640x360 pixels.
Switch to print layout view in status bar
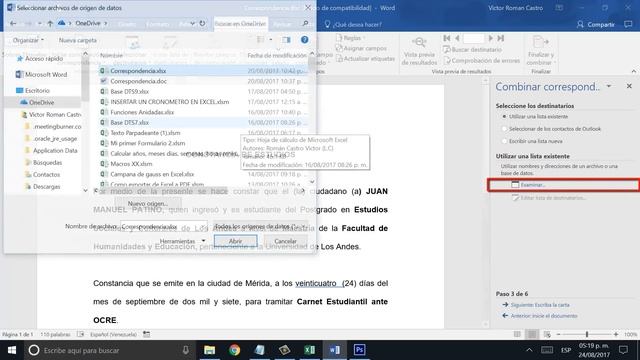532,334
